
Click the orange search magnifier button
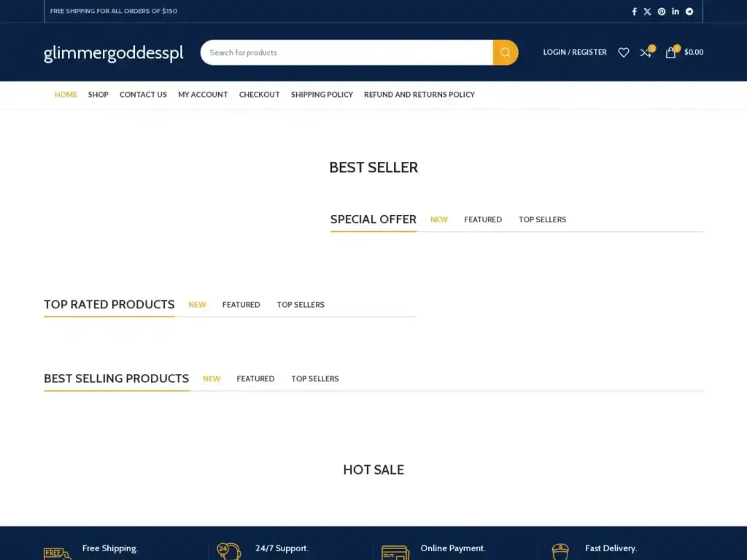pos(505,52)
